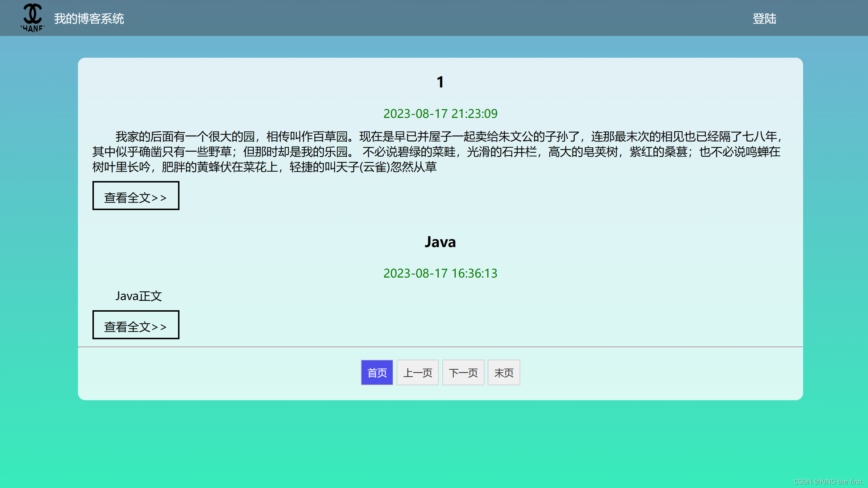
Task: Click the 下一页 pagination button
Action: point(463,372)
